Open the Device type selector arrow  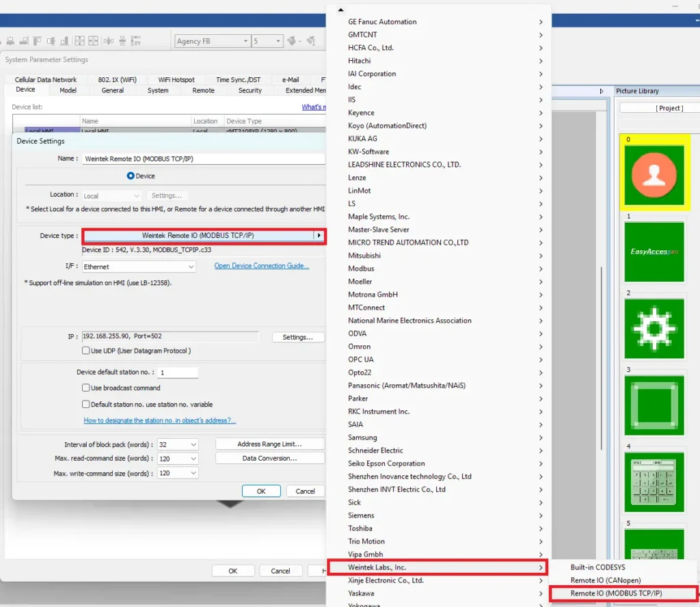coord(319,235)
